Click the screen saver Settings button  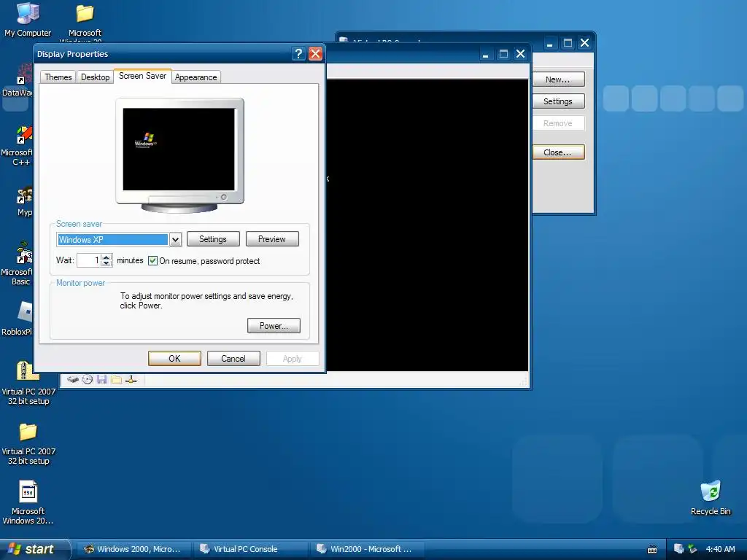tap(213, 239)
